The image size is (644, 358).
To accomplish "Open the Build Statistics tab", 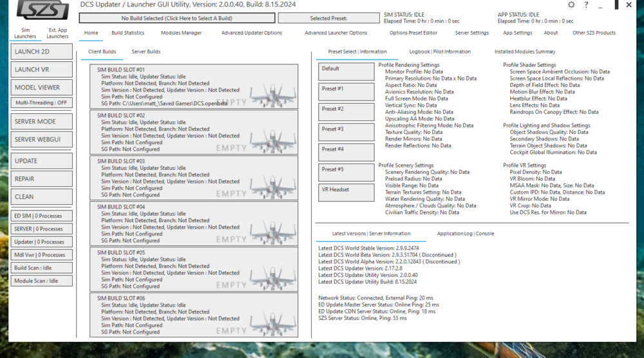I will (x=128, y=33).
